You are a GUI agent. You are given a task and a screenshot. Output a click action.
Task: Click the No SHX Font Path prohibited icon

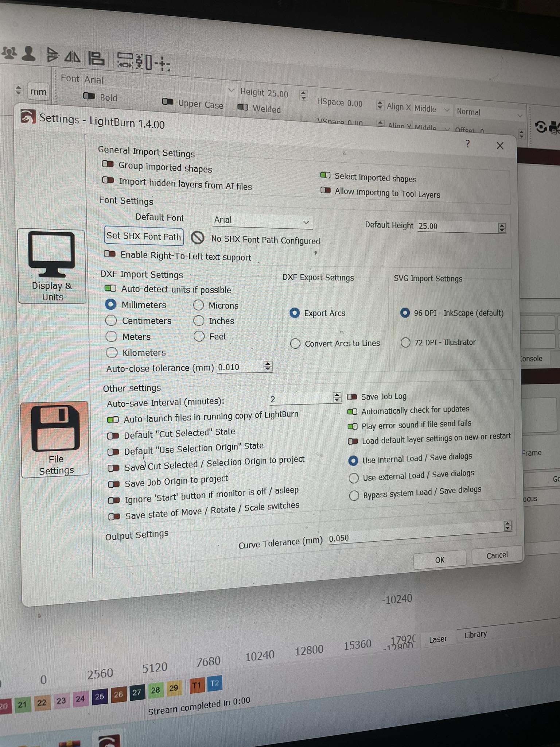[x=198, y=238]
